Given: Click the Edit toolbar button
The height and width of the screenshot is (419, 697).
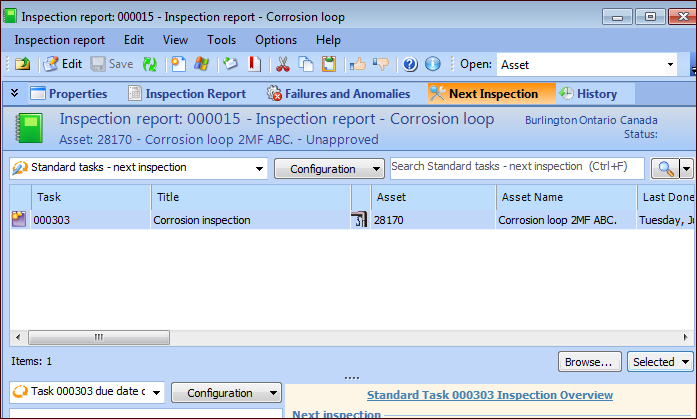Looking at the screenshot, I should 62,64.
